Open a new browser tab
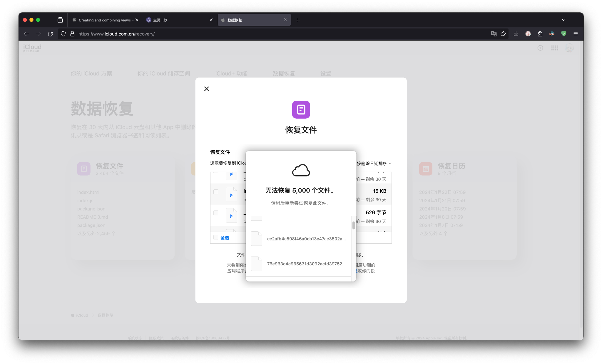 click(x=298, y=20)
